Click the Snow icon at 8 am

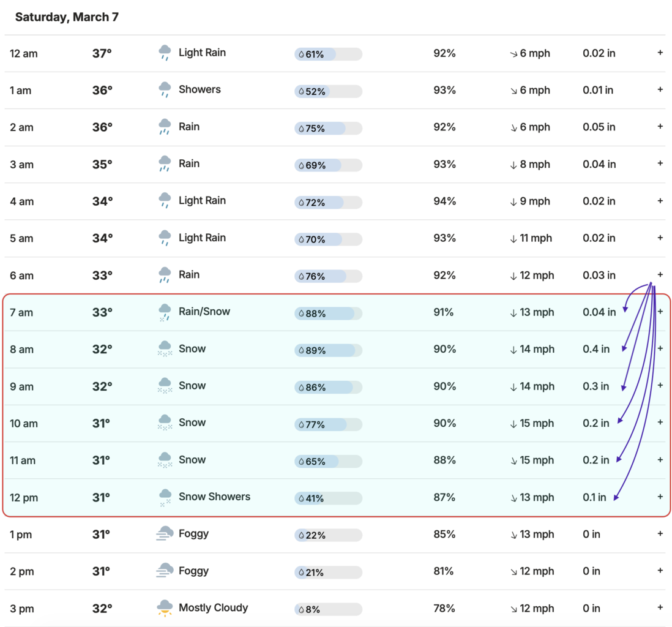point(165,349)
